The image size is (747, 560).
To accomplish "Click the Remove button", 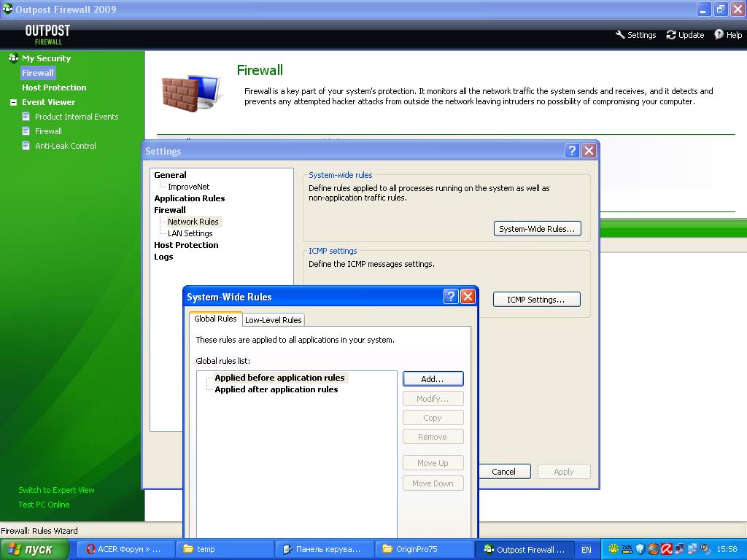I will (x=433, y=437).
